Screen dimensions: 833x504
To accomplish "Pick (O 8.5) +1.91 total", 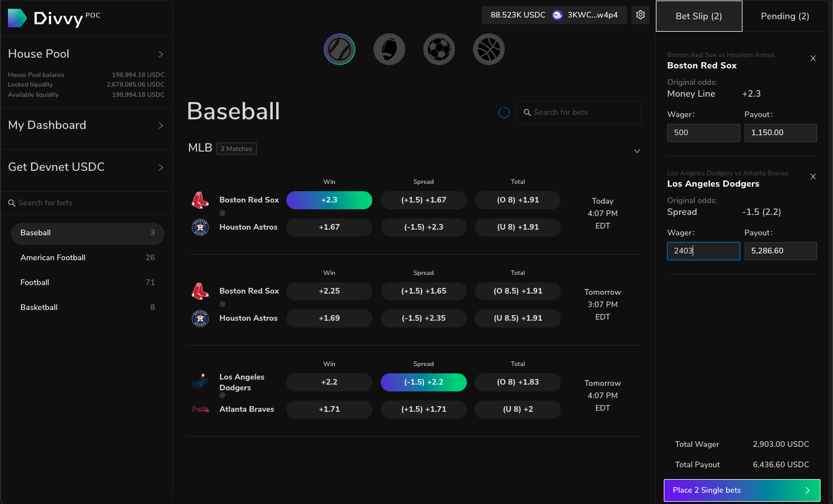I will (518, 291).
